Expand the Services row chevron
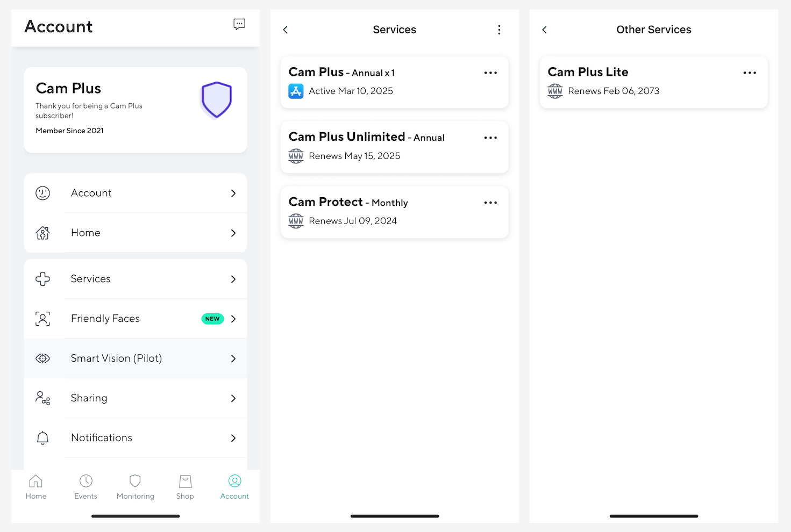 [233, 279]
